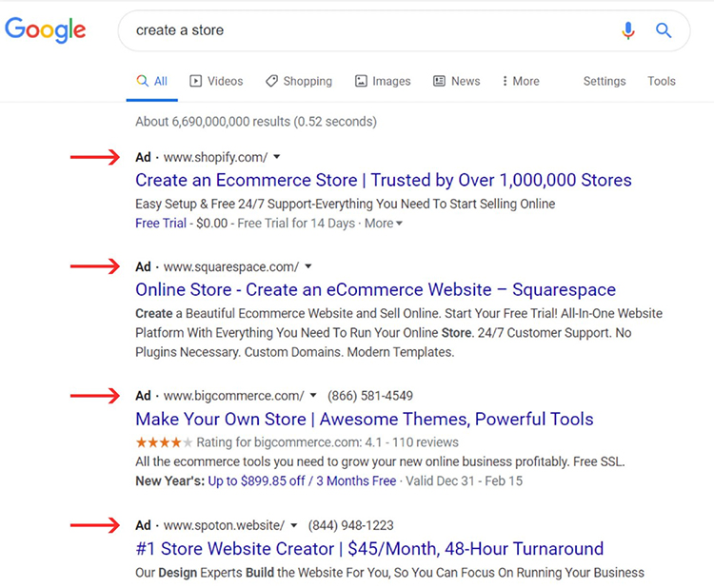Open the Shopify 'Create an Ecommerce Store' headline
The width and height of the screenshot is (714, 588).
(x=383, y=180)
